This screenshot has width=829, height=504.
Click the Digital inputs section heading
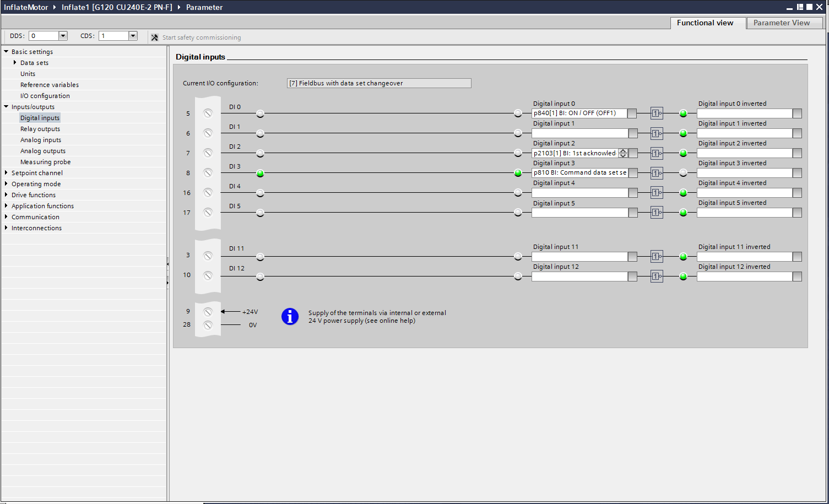pyautogui.click(x=201, y=57)
